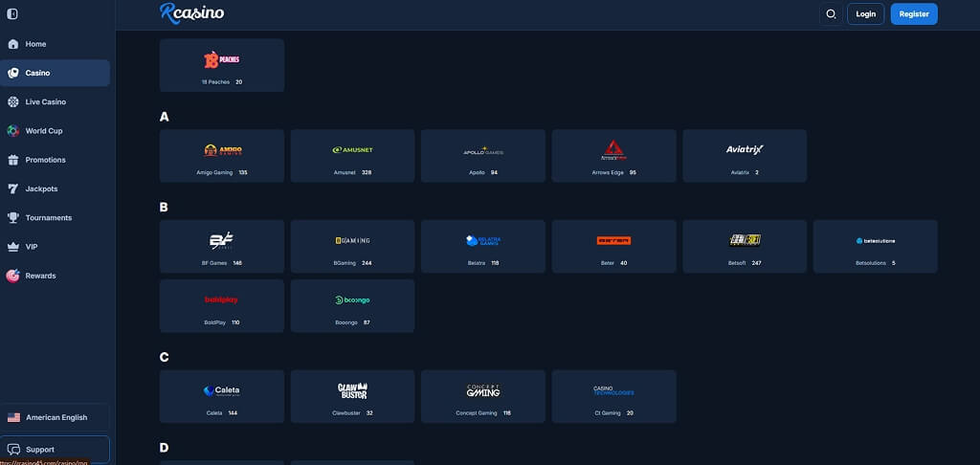
Task: Open the Betsolutions provider card
Action: 875,246
